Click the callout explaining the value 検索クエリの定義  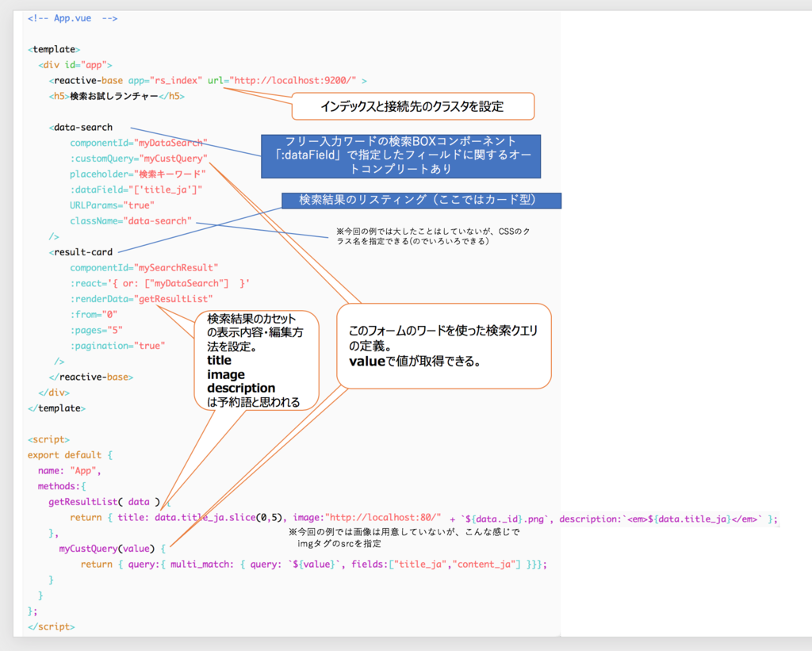pos(442,347)
